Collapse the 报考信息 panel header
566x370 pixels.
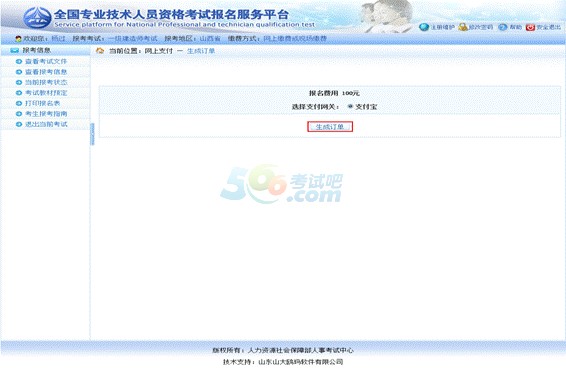click(x=45, y=50)
